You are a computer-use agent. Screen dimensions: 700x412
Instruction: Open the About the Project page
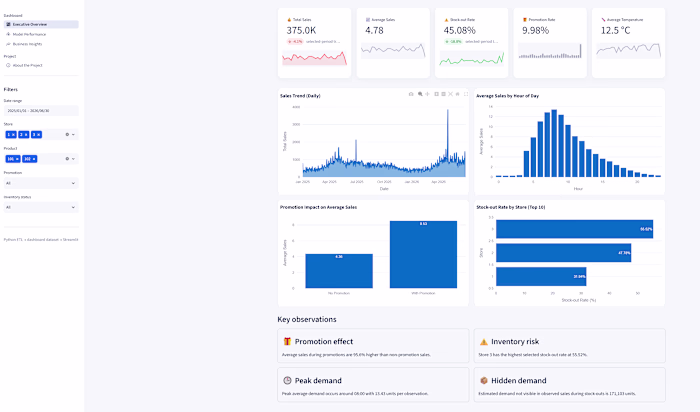click(41, 65)
